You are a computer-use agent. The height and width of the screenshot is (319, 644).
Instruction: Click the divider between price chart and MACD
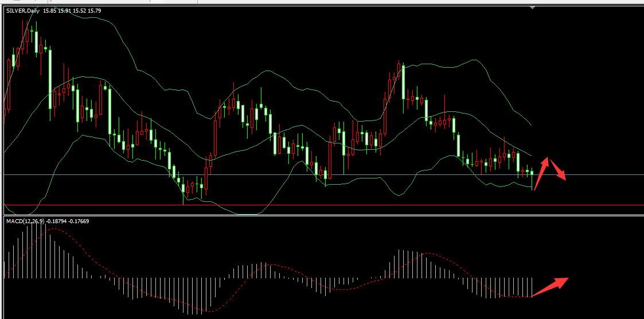[x=321, y=215]
